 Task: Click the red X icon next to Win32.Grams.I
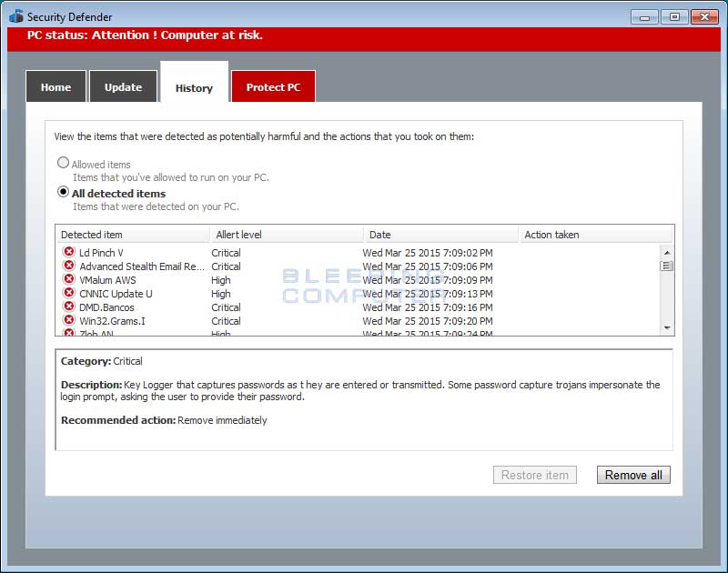70,321
